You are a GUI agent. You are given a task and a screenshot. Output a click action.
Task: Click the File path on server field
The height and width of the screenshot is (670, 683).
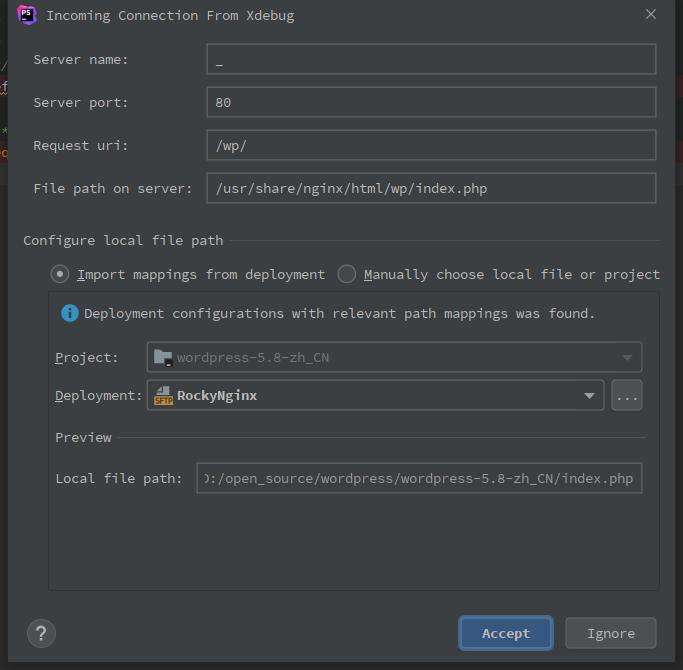(431, 188)
